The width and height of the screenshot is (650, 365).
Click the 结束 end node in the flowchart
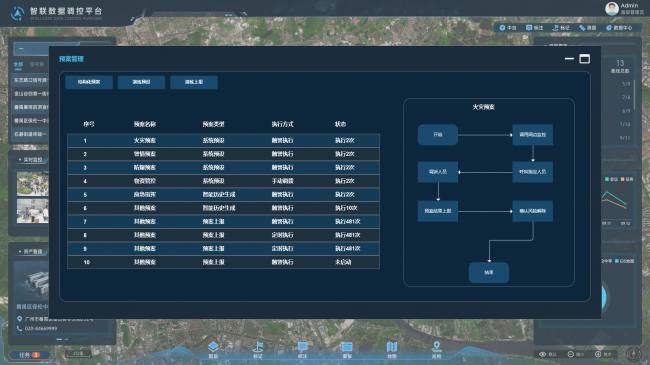coord(489,273)
